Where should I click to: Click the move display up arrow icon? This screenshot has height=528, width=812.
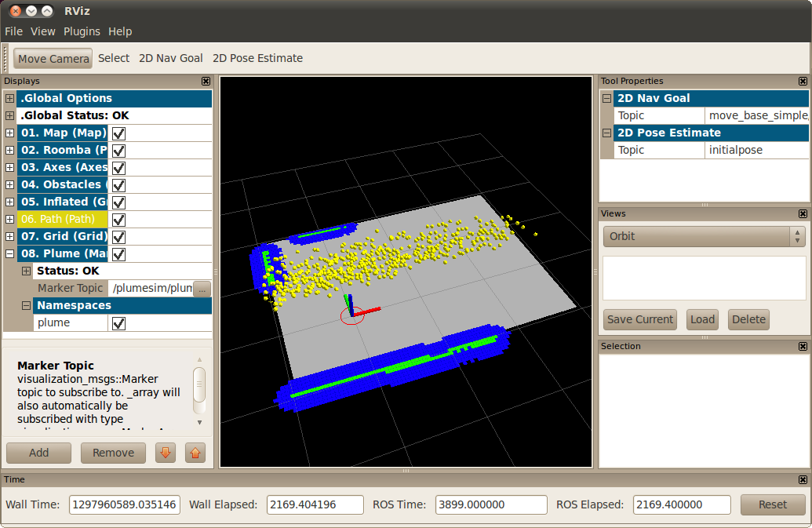point(195,453)
